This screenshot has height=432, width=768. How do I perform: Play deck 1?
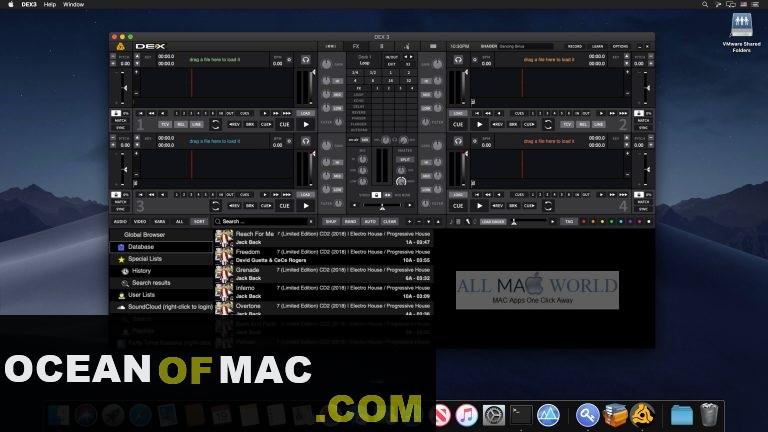[306, 124]
